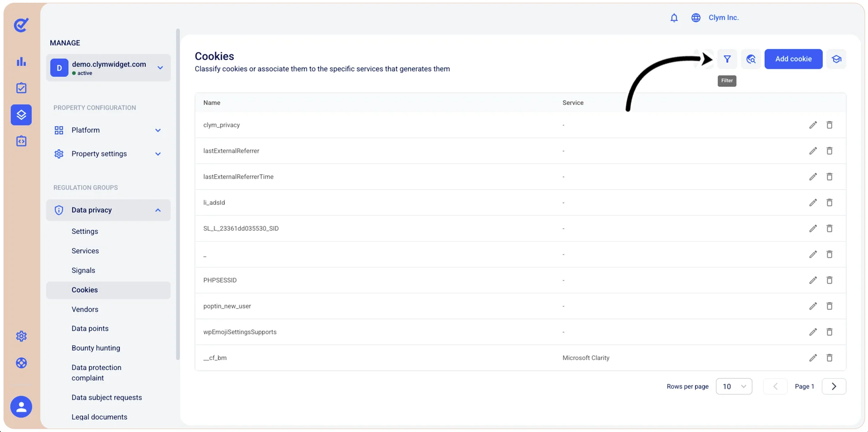
Task: Go to the next page arrow
Action: [x=834, y=386]
